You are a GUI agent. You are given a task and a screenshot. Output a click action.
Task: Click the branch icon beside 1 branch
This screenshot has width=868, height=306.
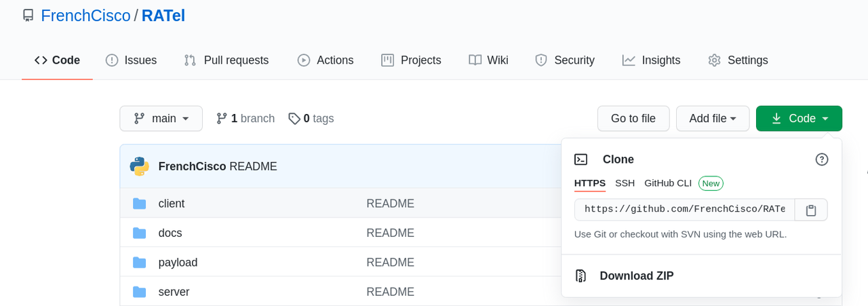(x=222, y=119)
